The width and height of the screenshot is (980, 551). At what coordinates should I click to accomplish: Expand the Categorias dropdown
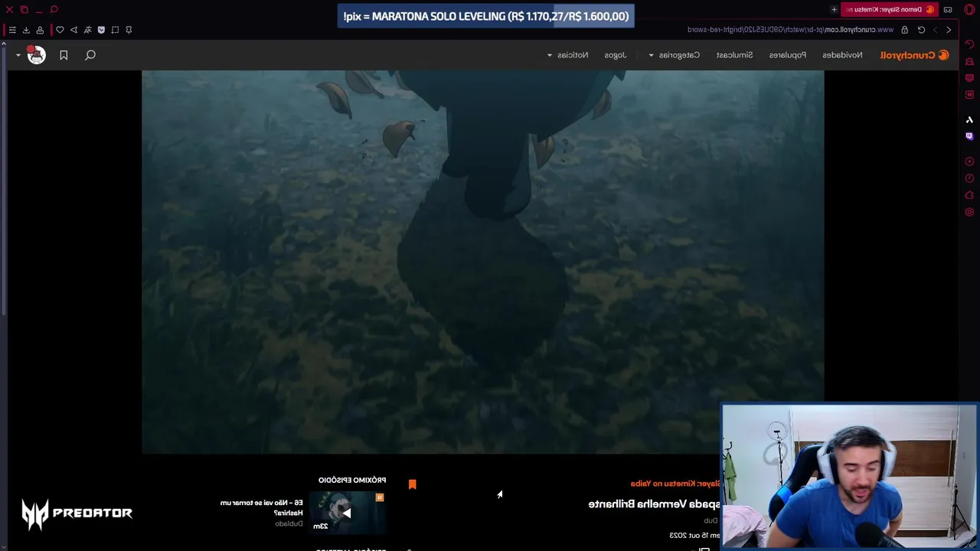(674, 55)
